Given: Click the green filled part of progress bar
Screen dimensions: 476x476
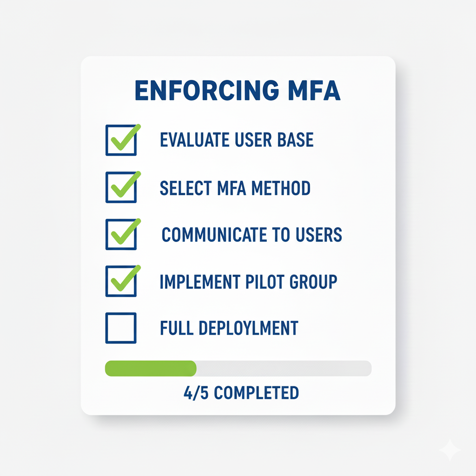Looking at the screenshot, I should pyautogui.click(x=151, y=368).
